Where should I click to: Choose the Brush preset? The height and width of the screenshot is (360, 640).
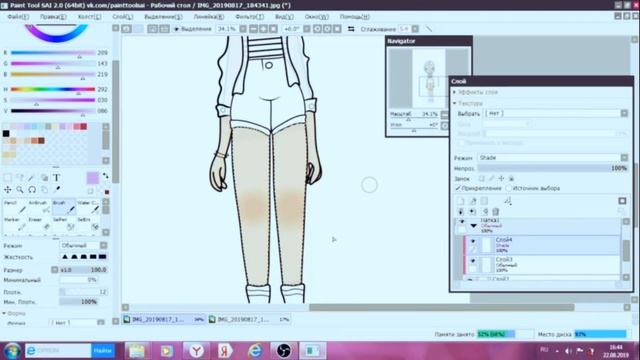tap(64, 207)
